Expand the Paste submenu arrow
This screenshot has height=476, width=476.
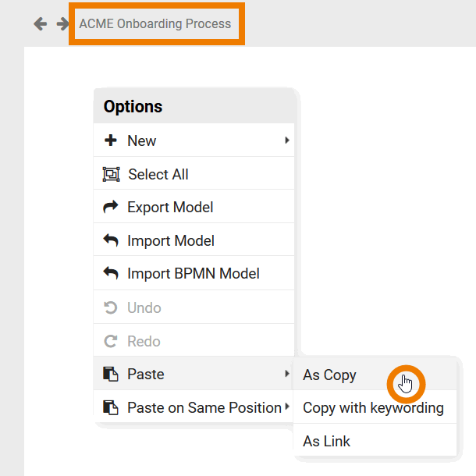pyautogui.click(x=287, y=375)
